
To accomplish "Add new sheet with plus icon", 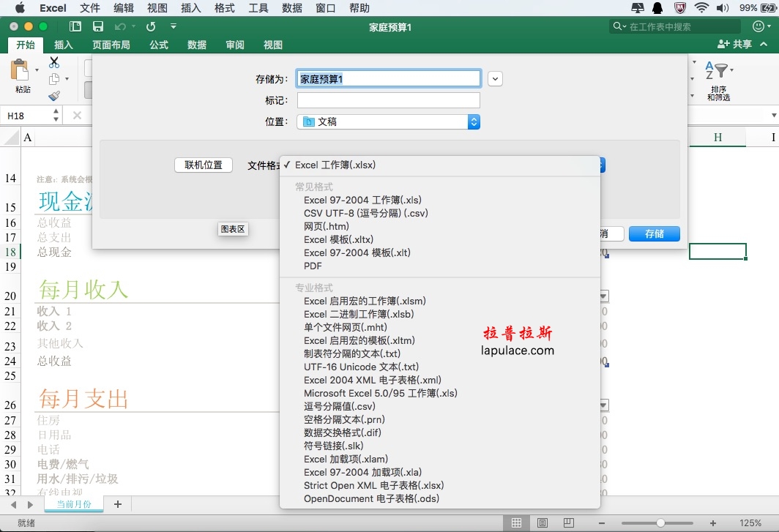I will 118,504.
